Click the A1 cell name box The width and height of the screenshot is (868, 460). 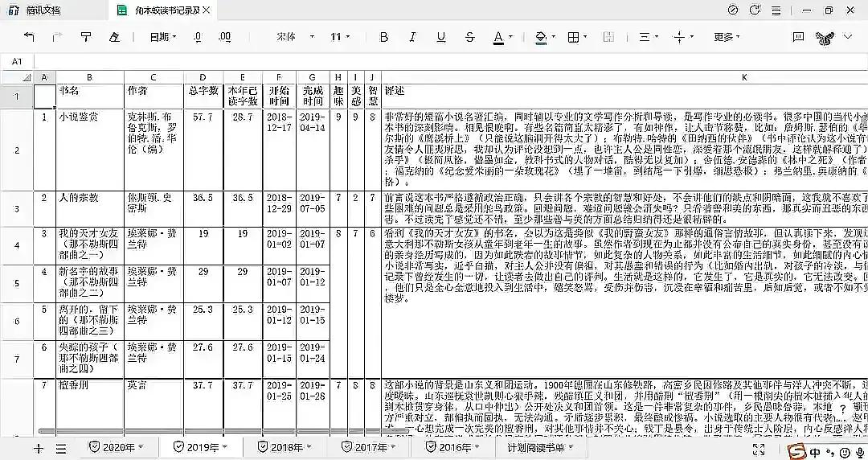tap(17, 61)
